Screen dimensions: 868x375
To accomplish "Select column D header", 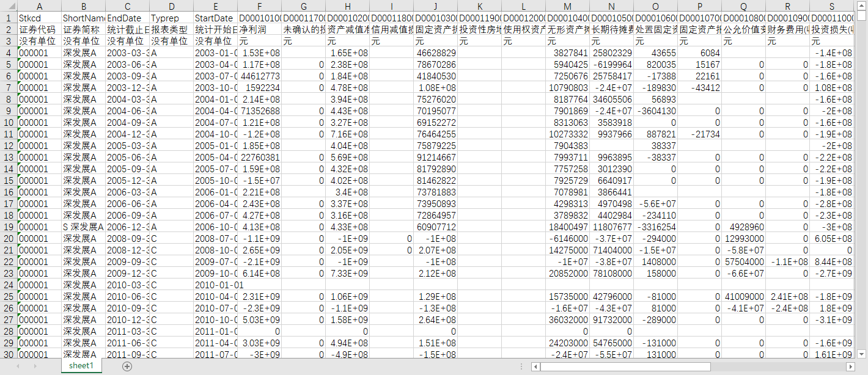I will pos(171,6).
